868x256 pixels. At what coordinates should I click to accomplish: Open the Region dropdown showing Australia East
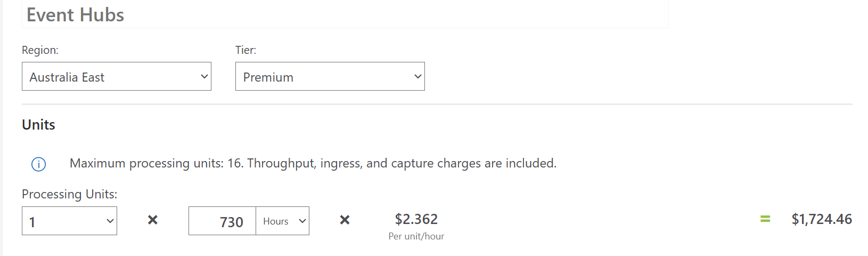117,76
